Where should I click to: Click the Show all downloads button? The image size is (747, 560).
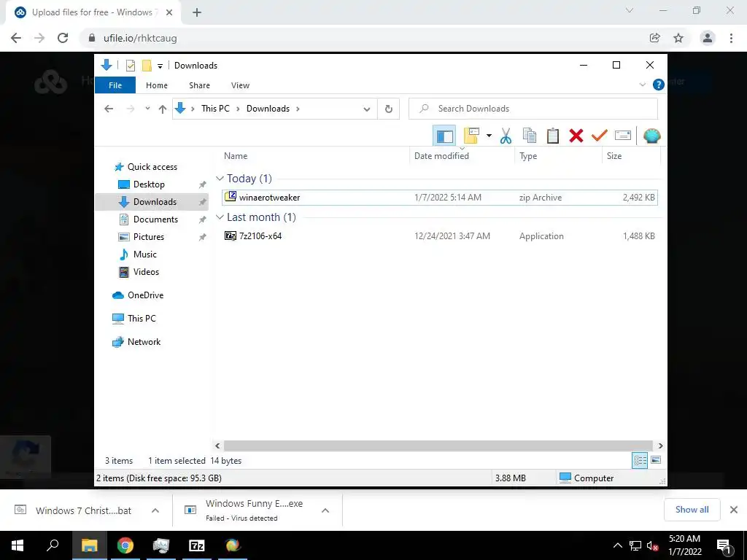pos(692,510)
